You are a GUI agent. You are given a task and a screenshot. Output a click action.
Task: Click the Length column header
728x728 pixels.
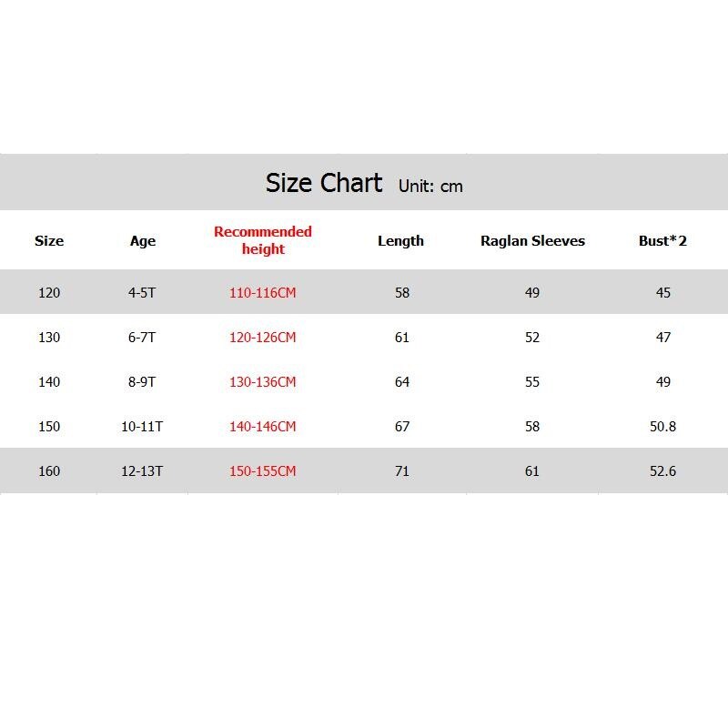(400, 241)
